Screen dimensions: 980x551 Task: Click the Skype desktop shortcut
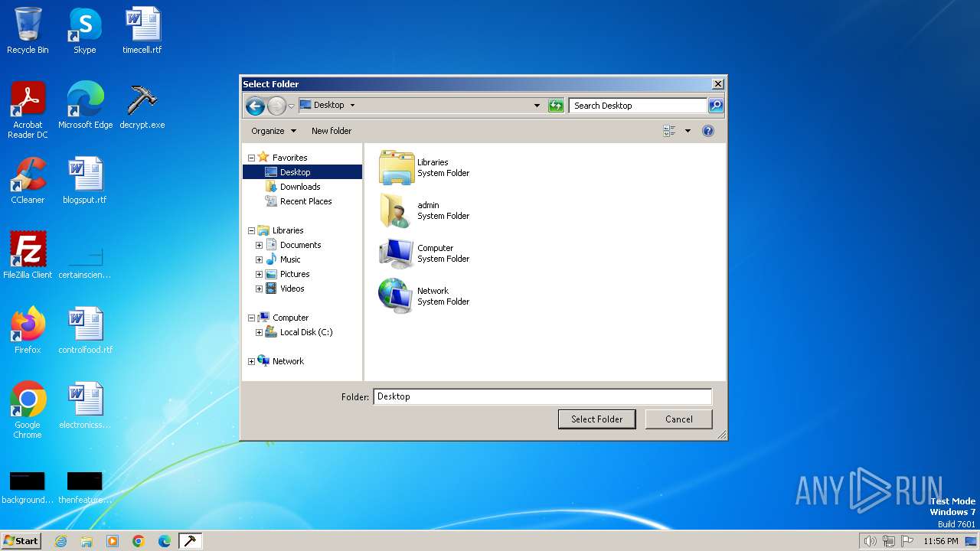(x=85, y=31)
